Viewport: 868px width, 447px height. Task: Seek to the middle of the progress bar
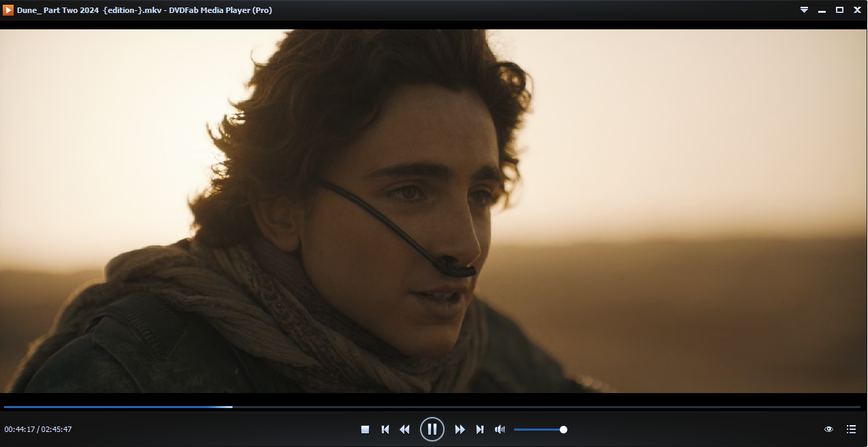coord(432,407)
